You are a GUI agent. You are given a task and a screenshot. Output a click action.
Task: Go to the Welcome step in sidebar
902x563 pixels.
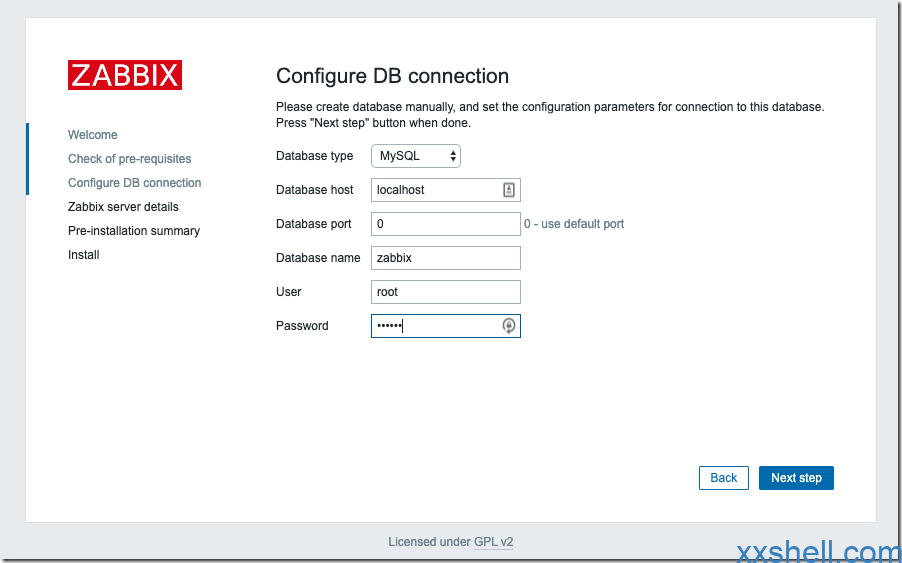[x=93, y=135]
